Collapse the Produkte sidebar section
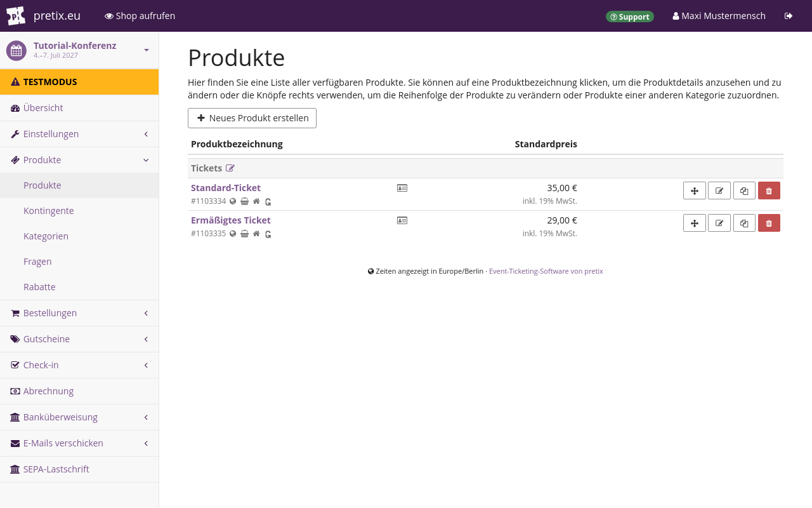This screenshot has height=508, width=812. tap(146, 160)
